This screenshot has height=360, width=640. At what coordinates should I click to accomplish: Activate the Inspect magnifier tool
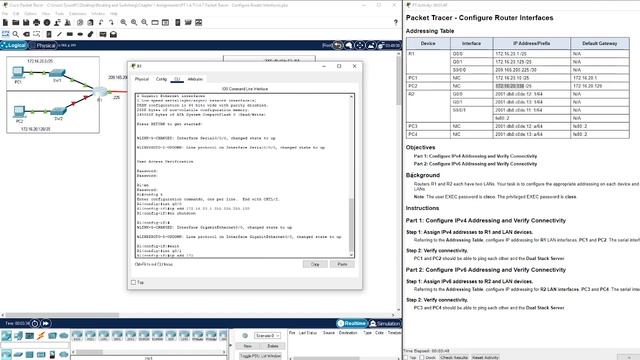coord(16,34)
